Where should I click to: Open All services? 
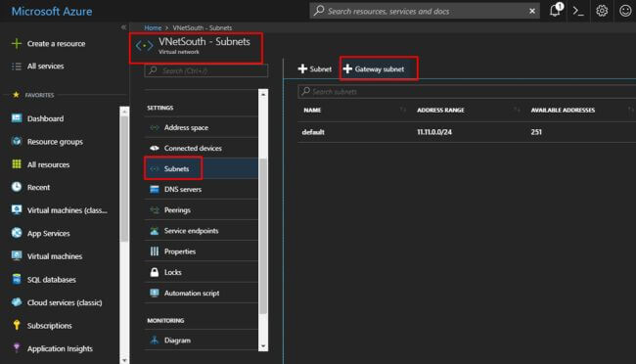[45, 67]
